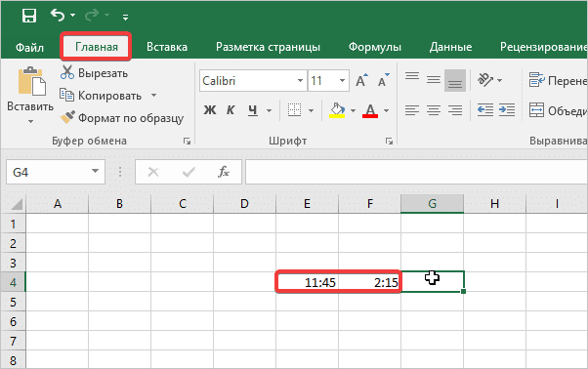Click the Increase font size icon

(361, 80)
